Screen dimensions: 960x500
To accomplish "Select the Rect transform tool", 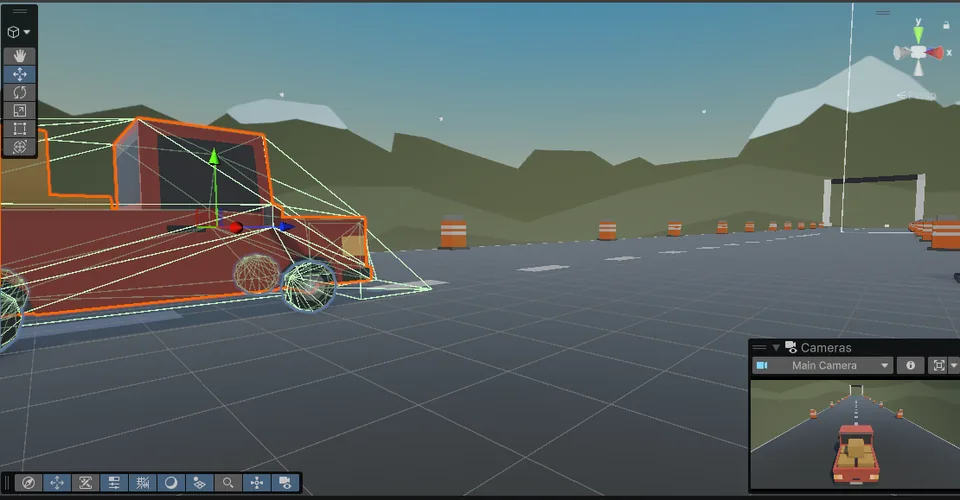I will [x=20, y=129].
